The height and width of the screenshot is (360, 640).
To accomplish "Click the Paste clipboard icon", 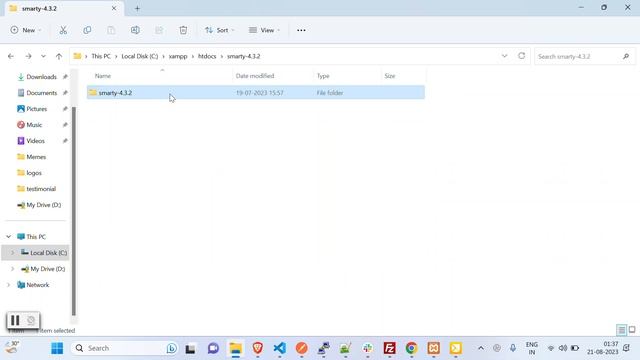I will [111, 30].
